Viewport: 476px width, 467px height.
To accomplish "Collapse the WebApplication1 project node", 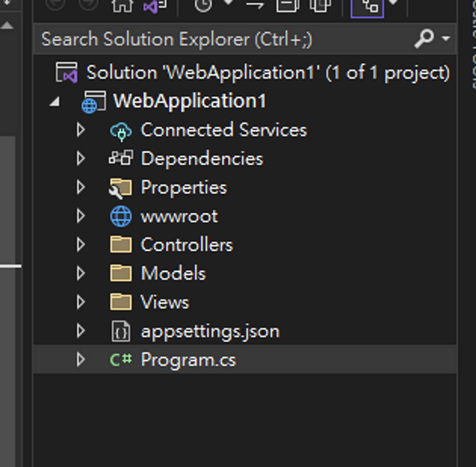I will [55, 101].
